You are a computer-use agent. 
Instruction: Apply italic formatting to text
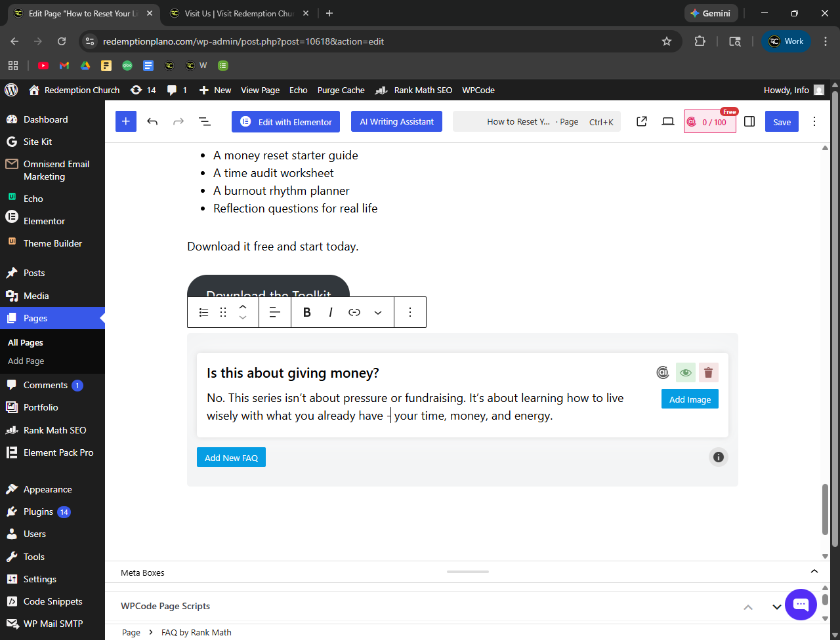coord(331,312)
